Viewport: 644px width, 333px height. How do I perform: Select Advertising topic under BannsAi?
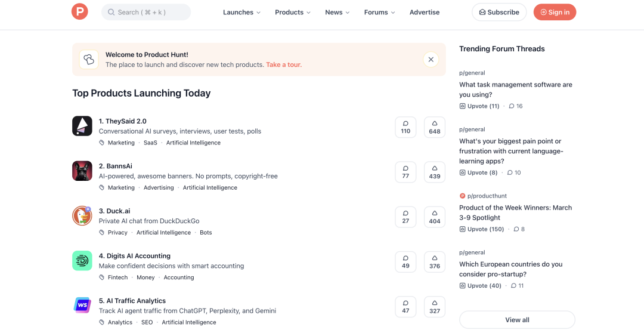(x=159, y=187)
